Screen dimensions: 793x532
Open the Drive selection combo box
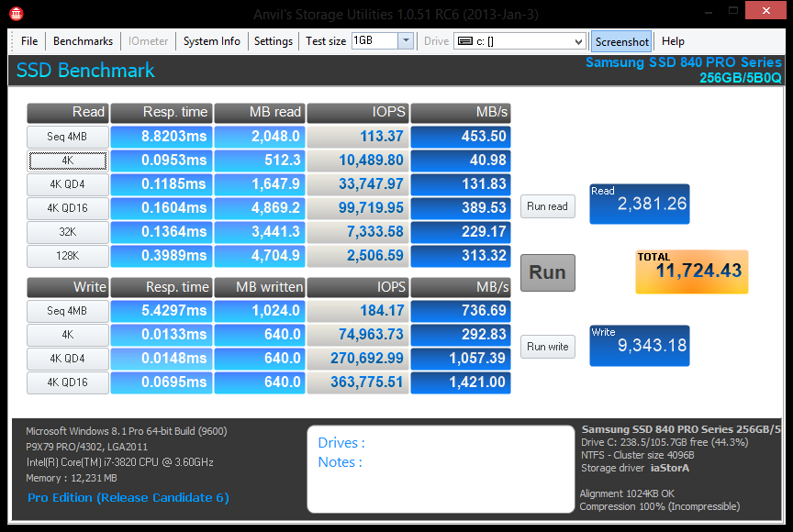point(519,41)
